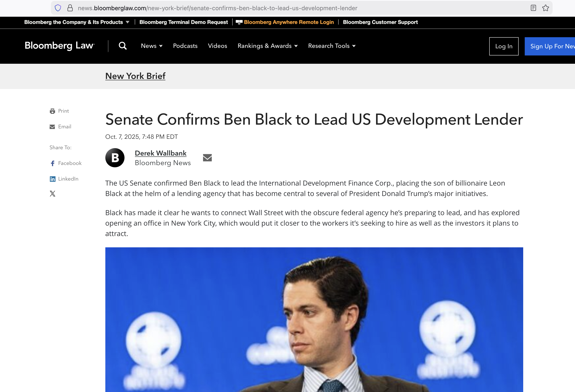Screen dimensions: 575x392
Task: Expand Bloomberg the Company & Its Products
Action: pyautogui.click(x=77, y=22)
